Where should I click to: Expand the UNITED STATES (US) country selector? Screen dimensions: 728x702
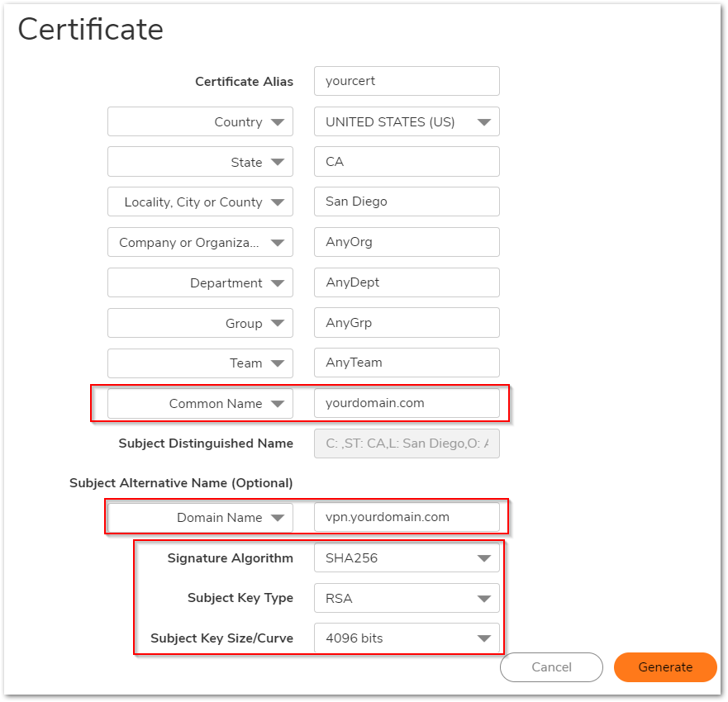(407, 122)
